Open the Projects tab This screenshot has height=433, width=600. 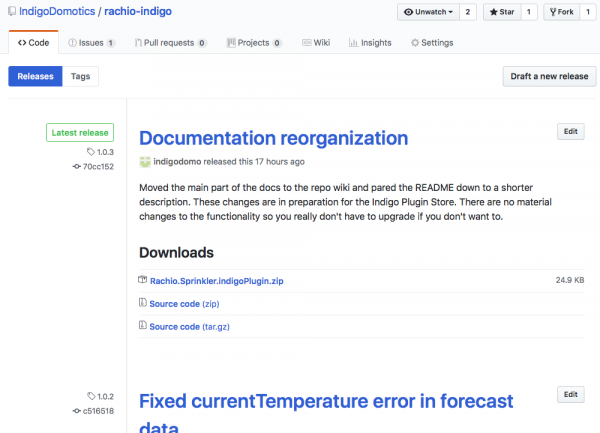click(x=254, y=42)
